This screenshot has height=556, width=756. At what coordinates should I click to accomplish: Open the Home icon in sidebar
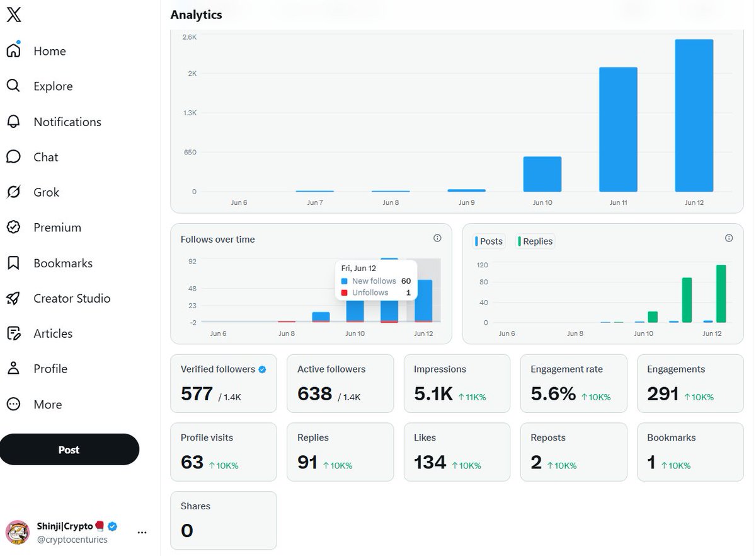(x=13, y=50)
